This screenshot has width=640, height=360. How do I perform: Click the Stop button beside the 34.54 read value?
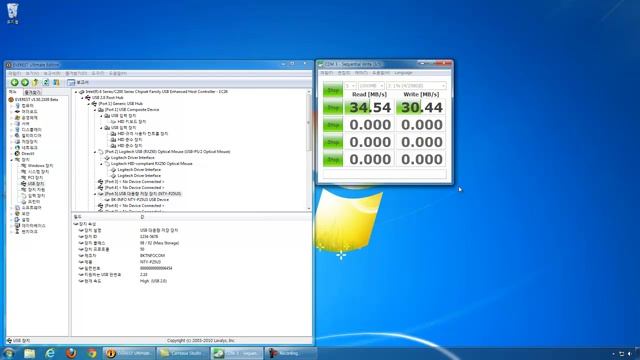point(333,107)
